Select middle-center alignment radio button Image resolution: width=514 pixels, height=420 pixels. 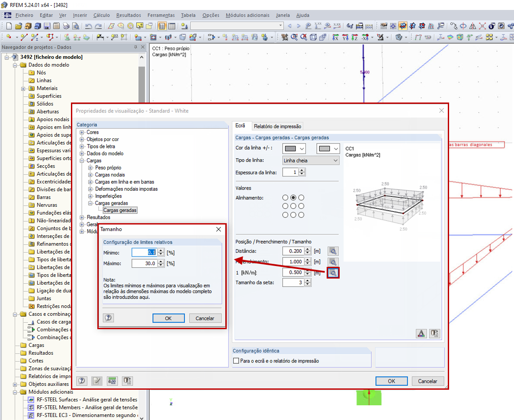click(293, 206)
